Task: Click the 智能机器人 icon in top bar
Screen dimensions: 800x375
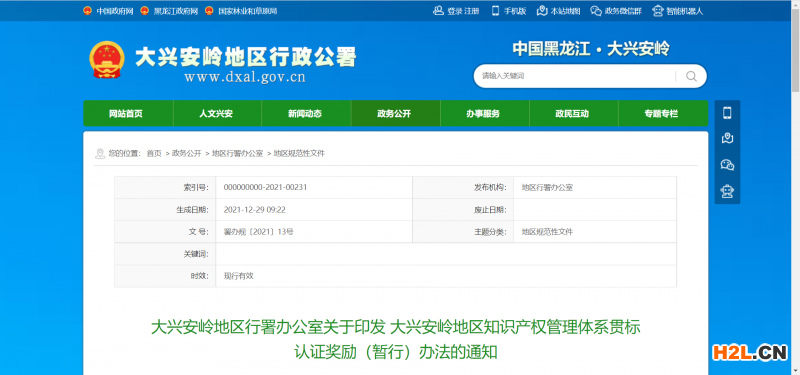Action: pyautogui.click(x=658, y=11)
